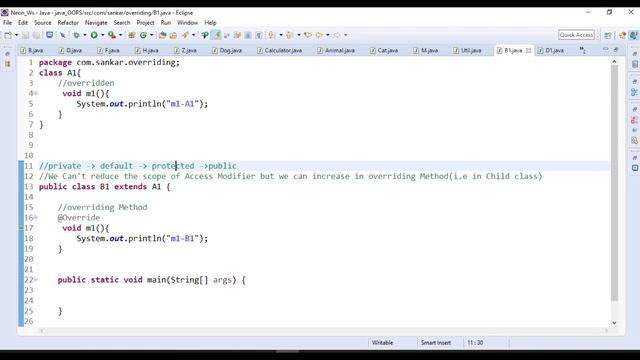Expand the Back navigation dropdown arrow
Viewport: 640px width, 360px height.
click(x=328, y=35)
